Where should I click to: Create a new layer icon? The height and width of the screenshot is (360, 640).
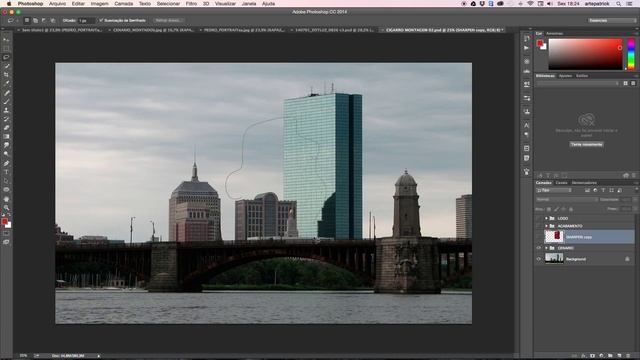619,356
